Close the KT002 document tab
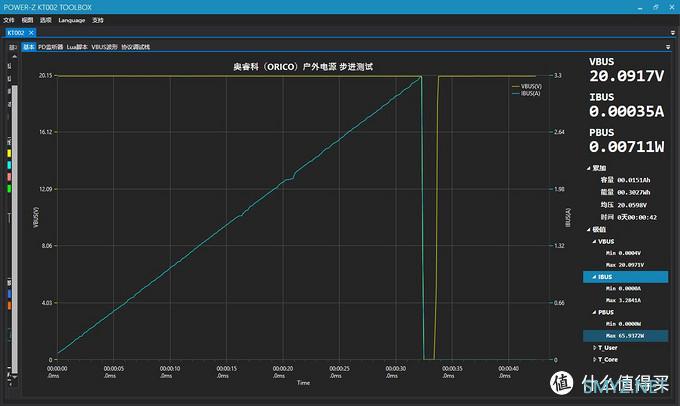680x406 pixels. point(31,33)
